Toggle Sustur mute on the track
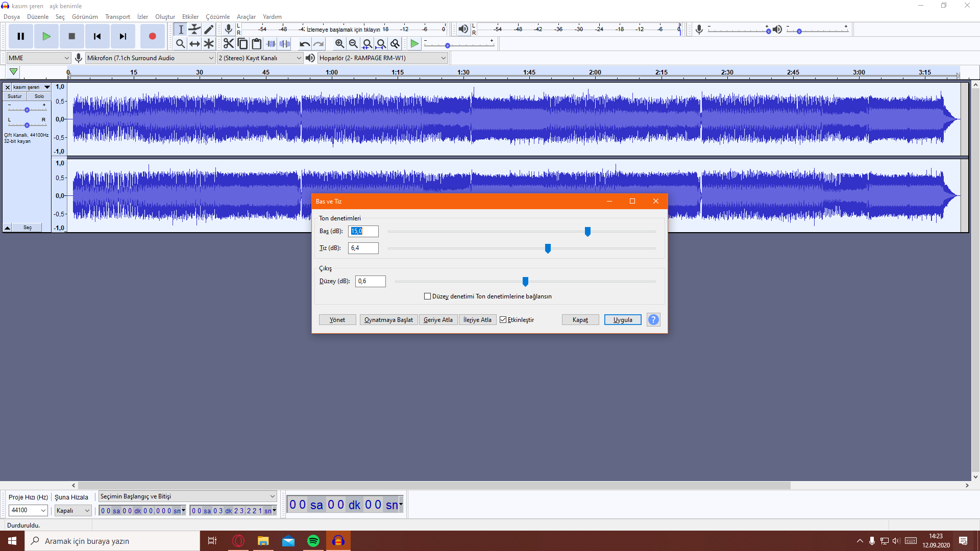The height and width of the screenshot is (551, 980). pos(15,96)
